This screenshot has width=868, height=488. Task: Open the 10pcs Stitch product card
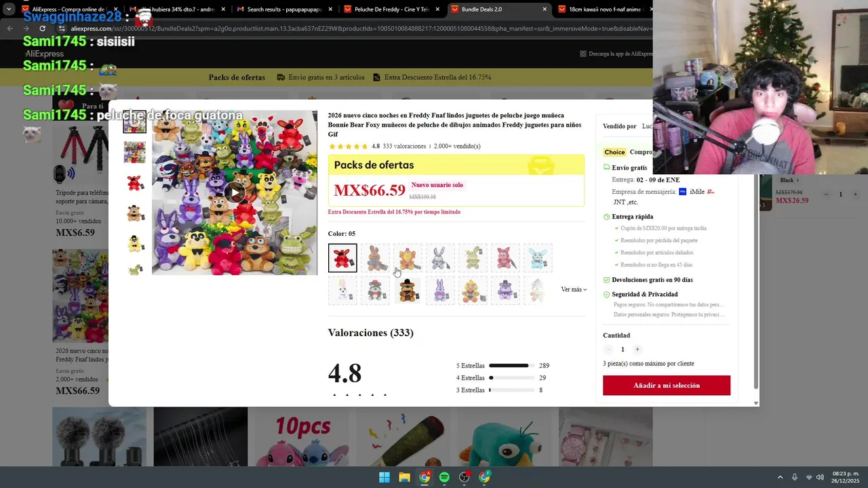coord(302,437)
